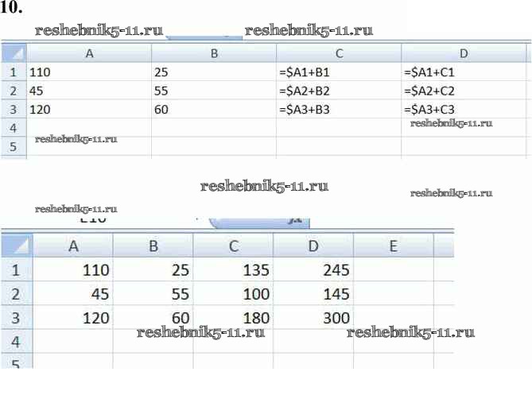
Task: Select column B header in bottom results sheet
Action: (x=153, y=246)
